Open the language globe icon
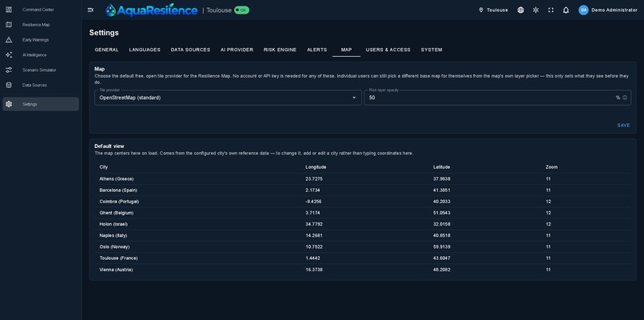This screenshot has width=644, height=320. 520,10
